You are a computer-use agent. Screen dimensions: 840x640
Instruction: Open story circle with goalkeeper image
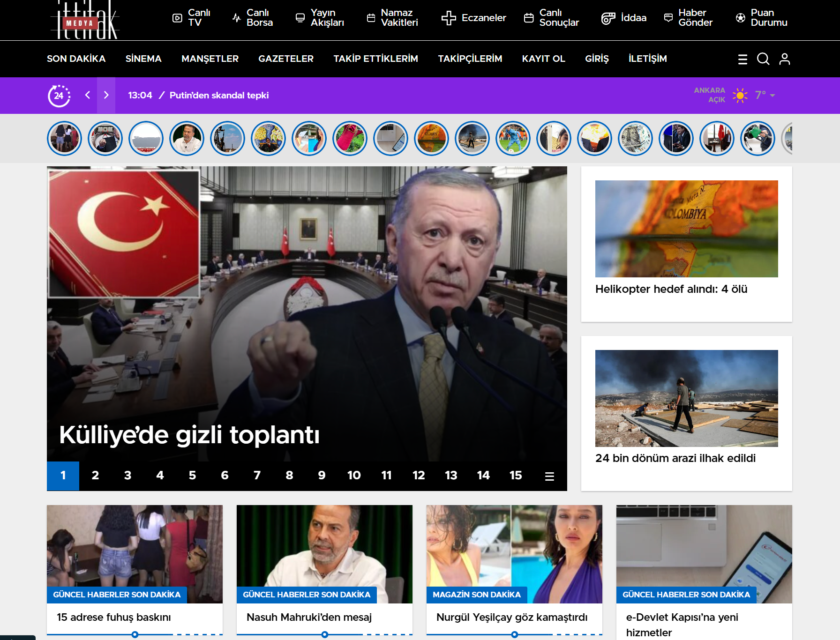coord(513,138)
